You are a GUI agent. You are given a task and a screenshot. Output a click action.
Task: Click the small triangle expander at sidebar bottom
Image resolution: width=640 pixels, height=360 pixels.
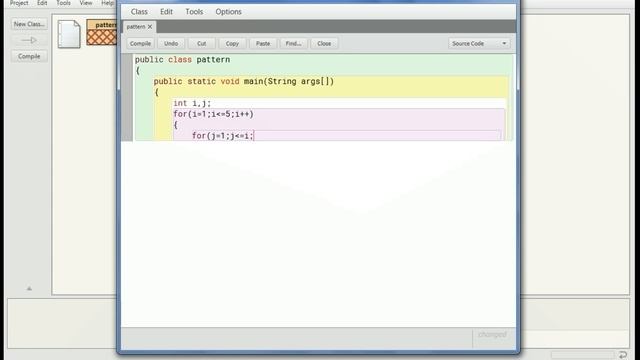coord(29,289)
